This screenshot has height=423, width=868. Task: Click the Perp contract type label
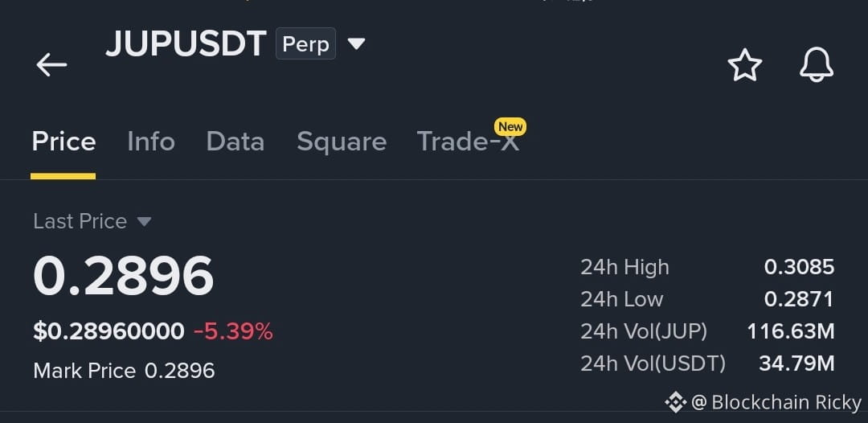pos(305,43)
